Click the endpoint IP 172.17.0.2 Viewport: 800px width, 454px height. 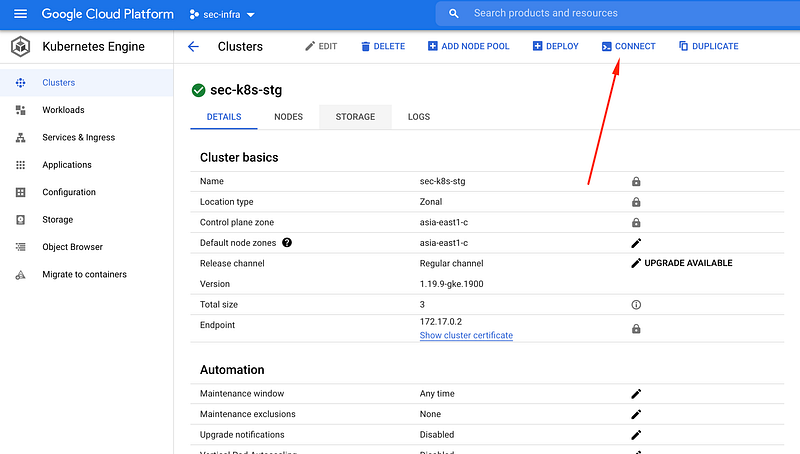[440, 321]
